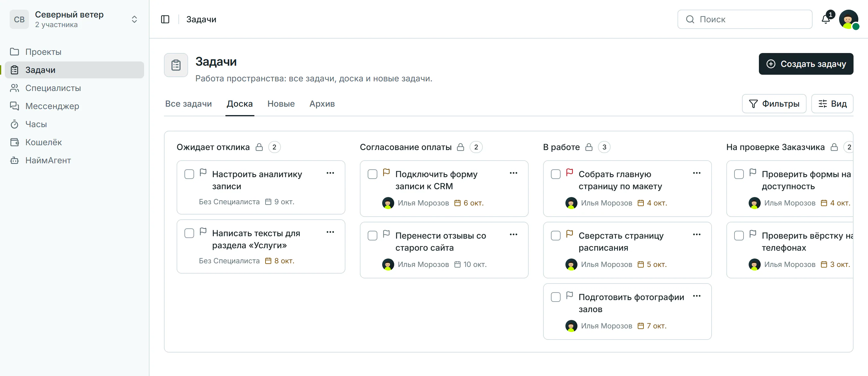
Task: Click the lock icon next to «В работе»
Action: point(589,147)
